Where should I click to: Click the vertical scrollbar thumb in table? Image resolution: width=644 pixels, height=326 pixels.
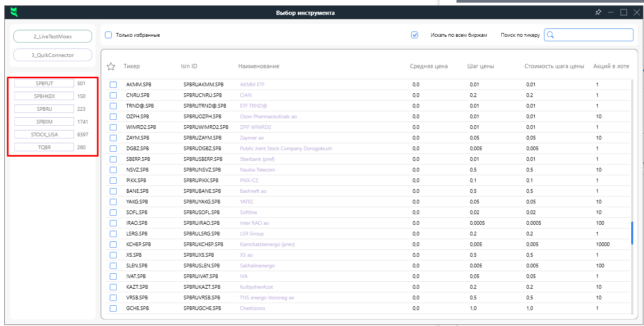tap(632, 233)
